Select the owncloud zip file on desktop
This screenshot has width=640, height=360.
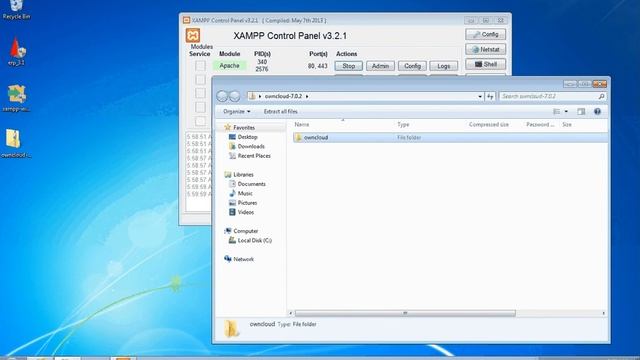(16, 143)
